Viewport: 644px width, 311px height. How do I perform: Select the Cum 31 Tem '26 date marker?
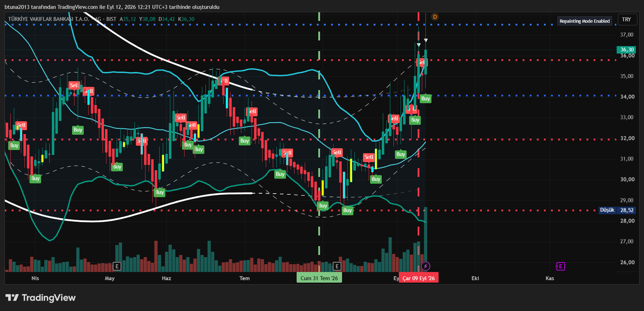tap(319, 278)
